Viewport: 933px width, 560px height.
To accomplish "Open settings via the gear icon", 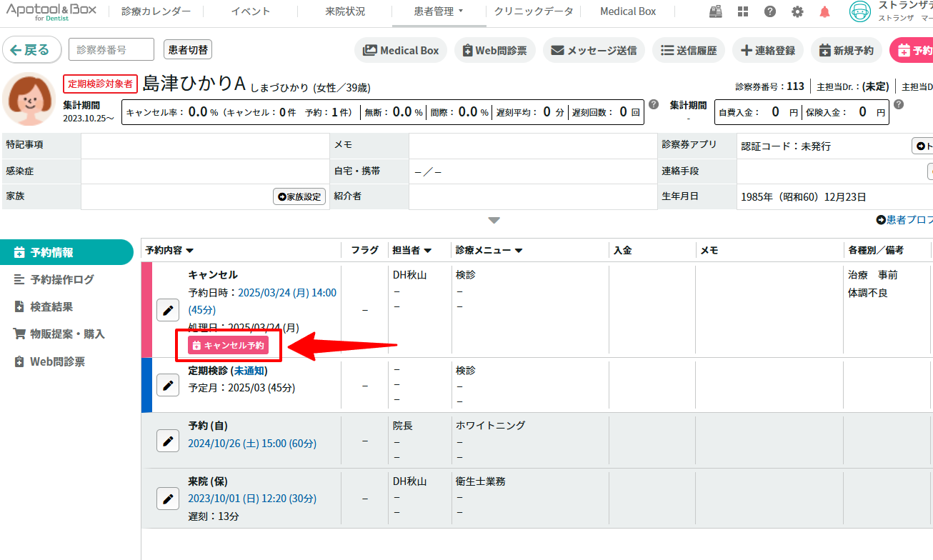I will [797, 11].
